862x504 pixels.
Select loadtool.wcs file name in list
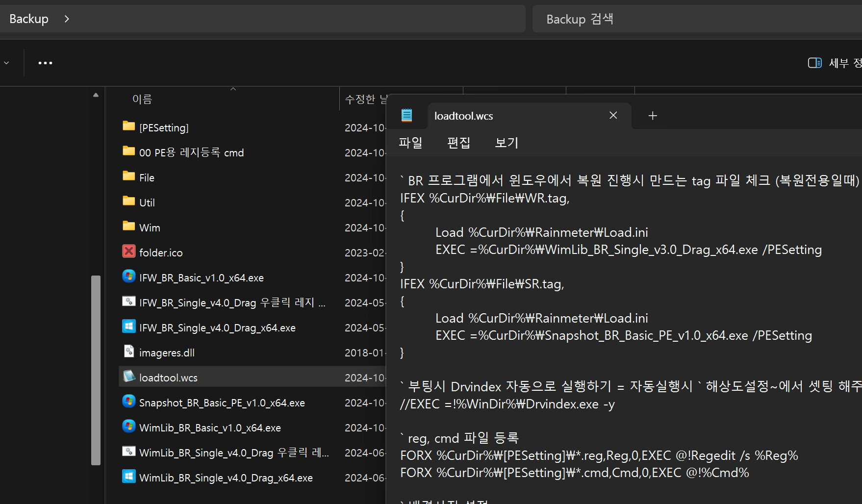168,378
